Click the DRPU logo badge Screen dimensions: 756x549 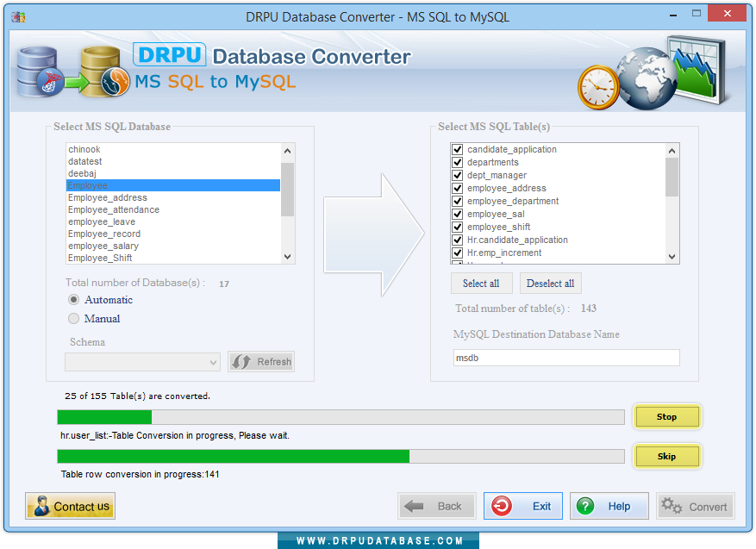coord(169,54)
